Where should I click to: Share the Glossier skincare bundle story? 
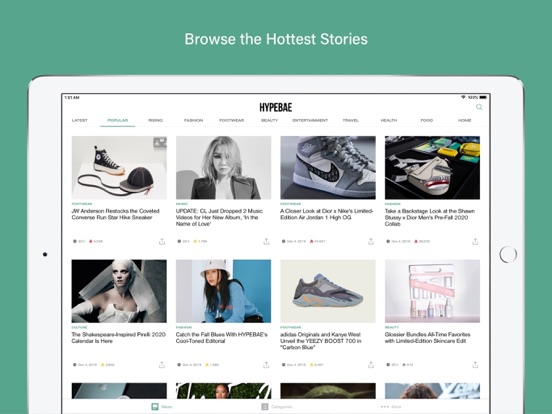coord(475,364)
